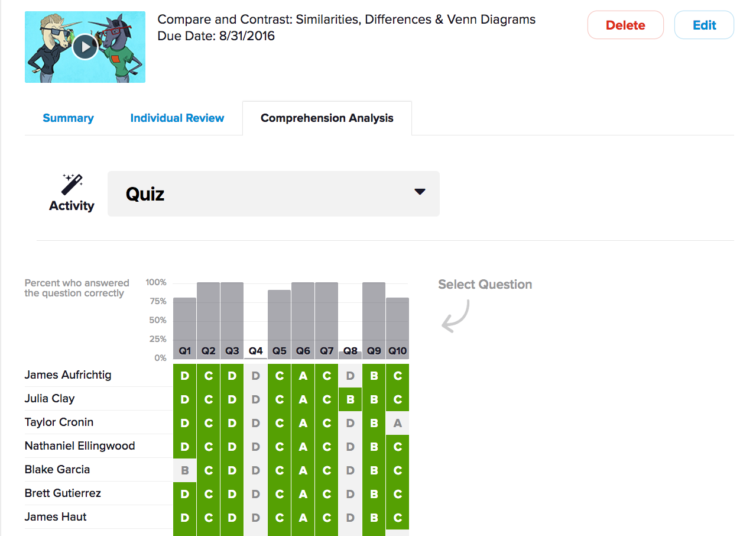Select the Q1 bar in chart
Image resolution: width=756 pixels, height=536 pixels.
(185, 325)
